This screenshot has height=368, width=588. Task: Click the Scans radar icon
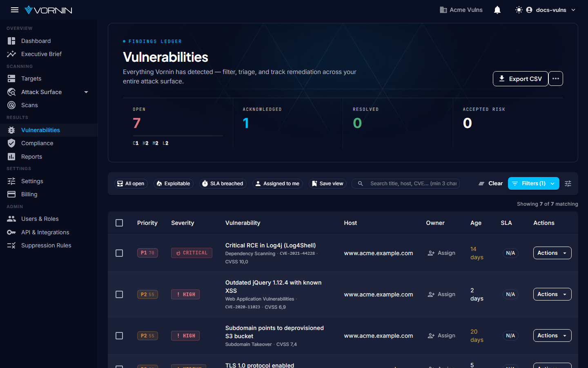click(x=11, y=105)
